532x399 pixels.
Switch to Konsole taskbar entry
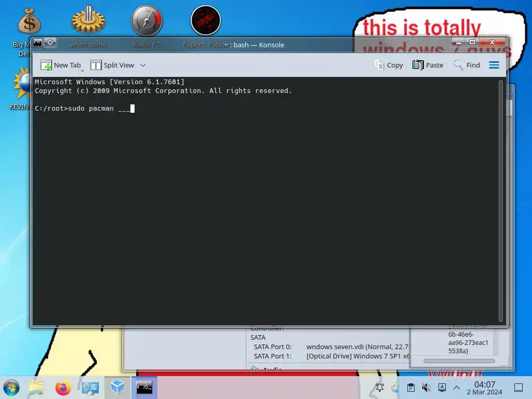click(144, 387)
